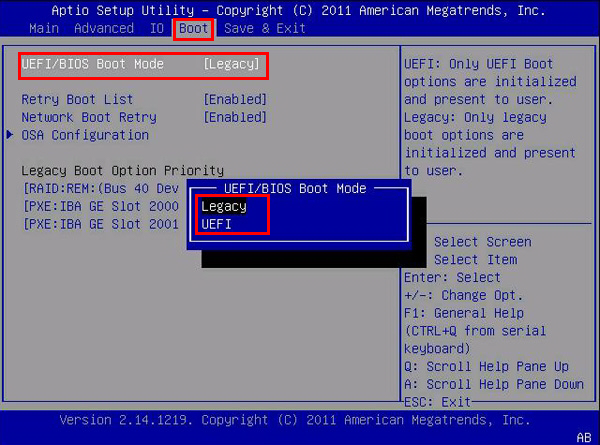The height and width of the screenshot is (445, 600).
Task: Select the highlighted Boot tab
Action: point(193,28)
